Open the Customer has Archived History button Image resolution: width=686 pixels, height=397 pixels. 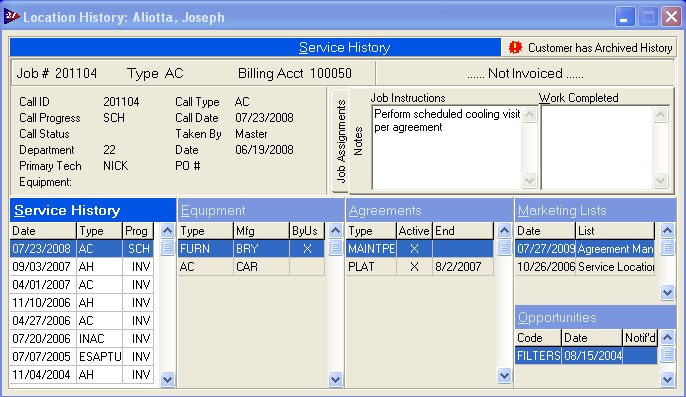[x=589, y=47]
